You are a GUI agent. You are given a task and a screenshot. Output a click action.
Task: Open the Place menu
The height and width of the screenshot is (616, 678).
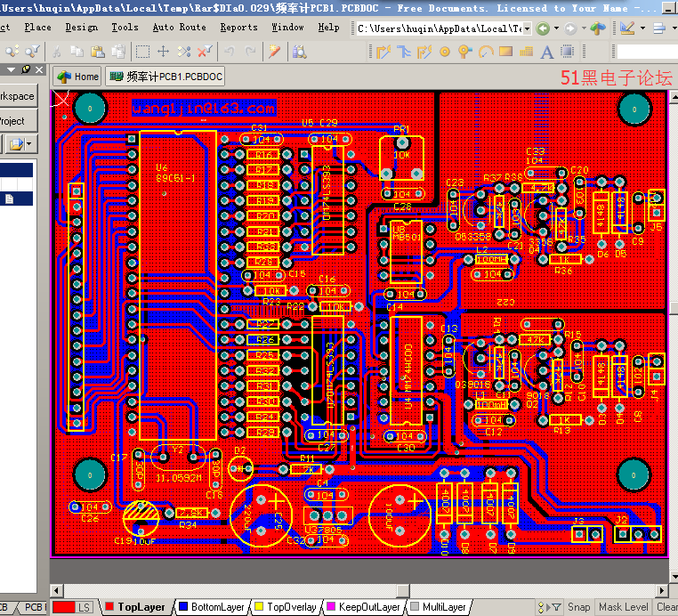pos(37,28)
